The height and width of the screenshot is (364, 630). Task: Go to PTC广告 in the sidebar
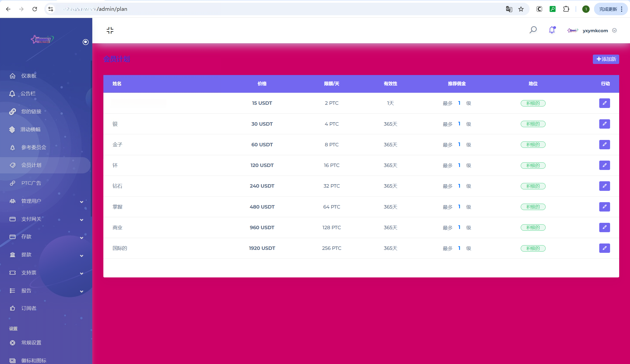coord(31,183)
